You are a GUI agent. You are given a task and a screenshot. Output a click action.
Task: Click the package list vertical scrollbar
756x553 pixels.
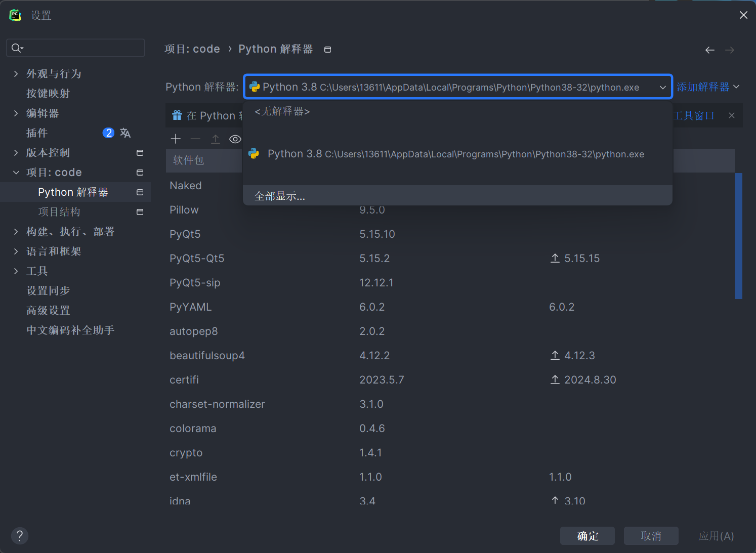tap(738, 236)
